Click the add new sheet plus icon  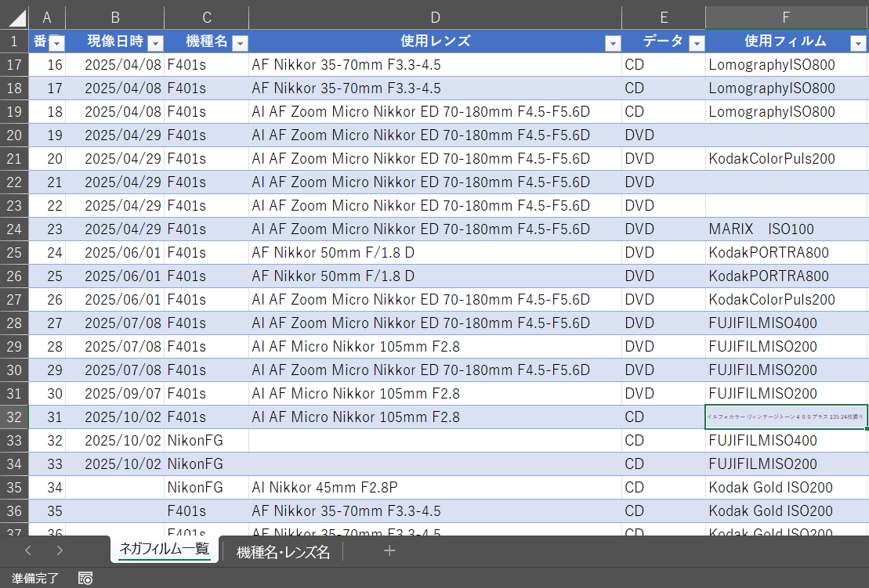point(389,550)
